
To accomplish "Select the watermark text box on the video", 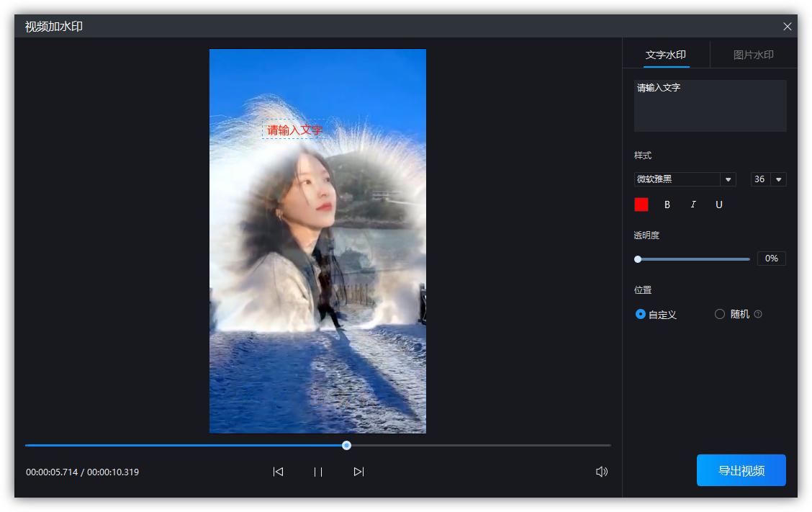I will point(294,130).
